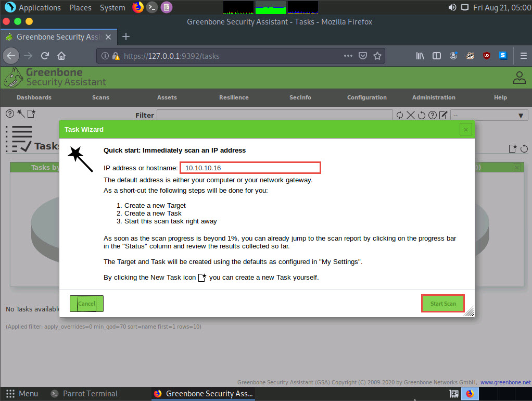Launch Firefox from the top panel
The image size is (532, 401).
pos(138,7)
